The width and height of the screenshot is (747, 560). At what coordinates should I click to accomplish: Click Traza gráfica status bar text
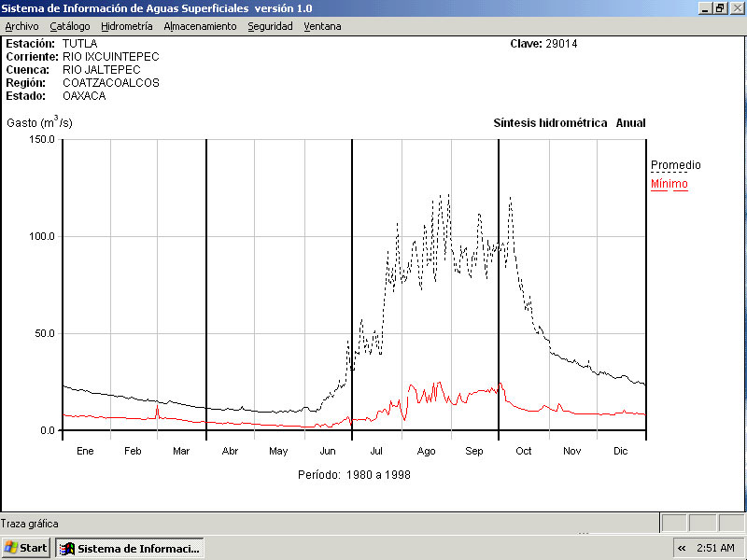click(30, 524)
